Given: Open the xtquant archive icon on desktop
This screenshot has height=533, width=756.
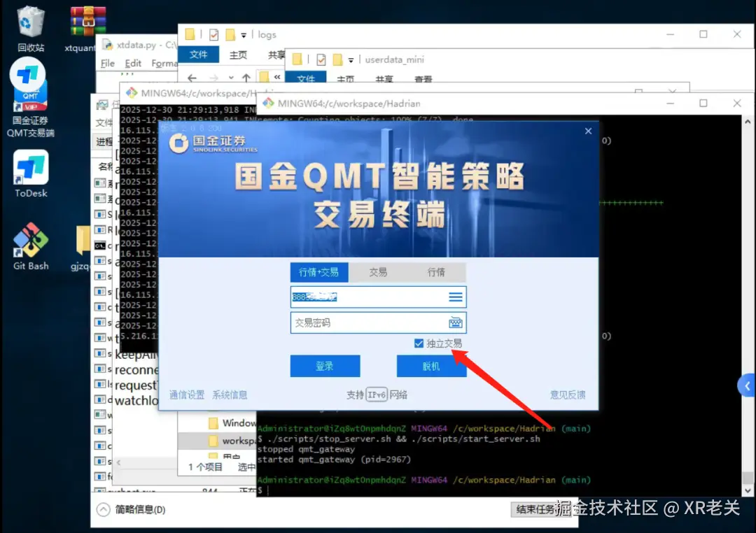Looking at the screenshot, I should (x=87, y=28).
